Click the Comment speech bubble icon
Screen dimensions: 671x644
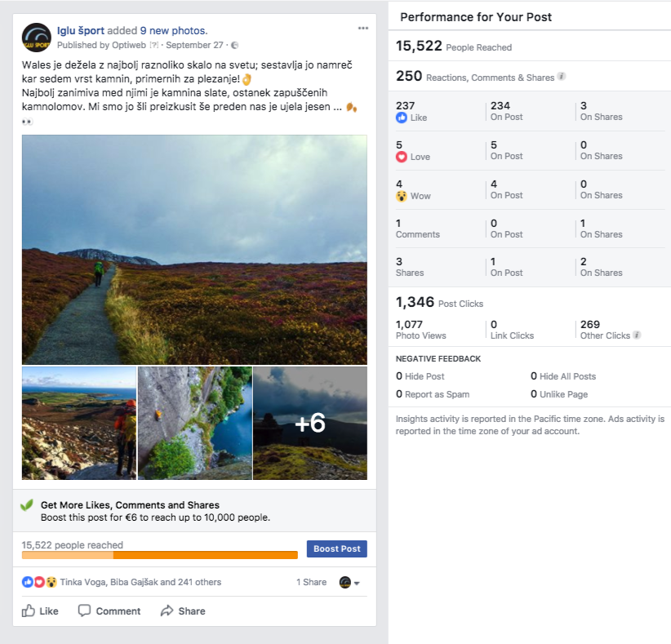(84, 611)
